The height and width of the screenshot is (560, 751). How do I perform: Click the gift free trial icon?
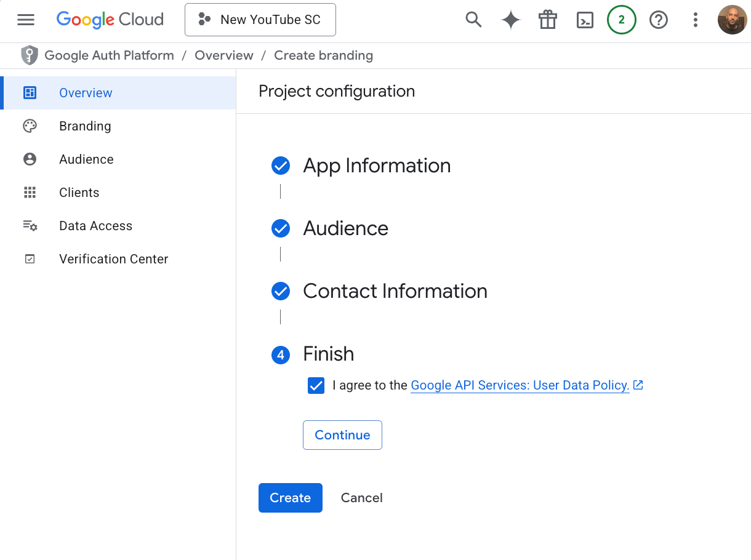pos(547,20)
